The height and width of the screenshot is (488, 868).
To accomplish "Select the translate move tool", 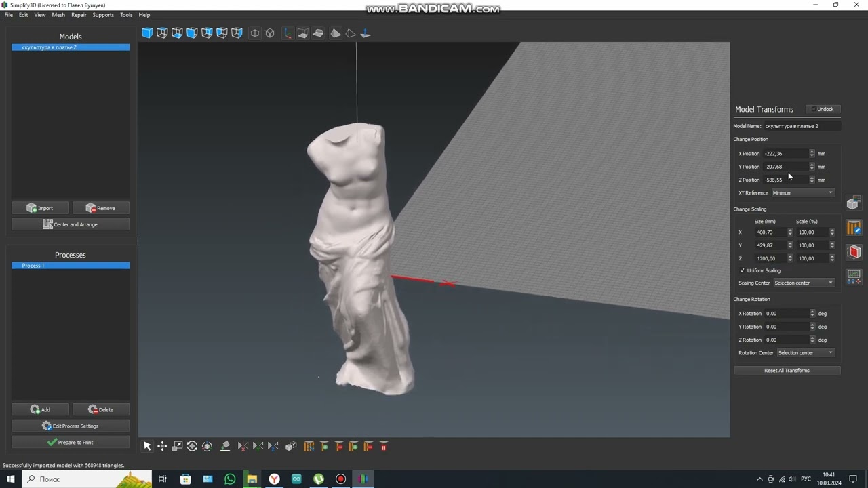I will (162, 446).
